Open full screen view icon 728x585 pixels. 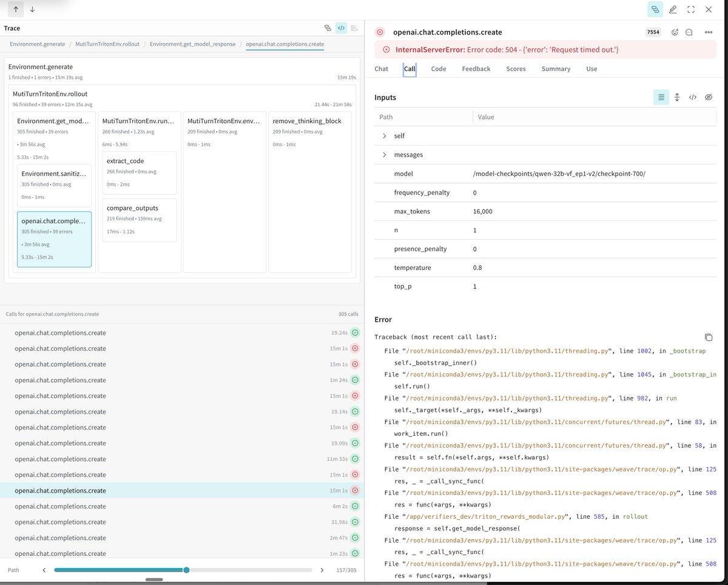[x=690, y=9]
